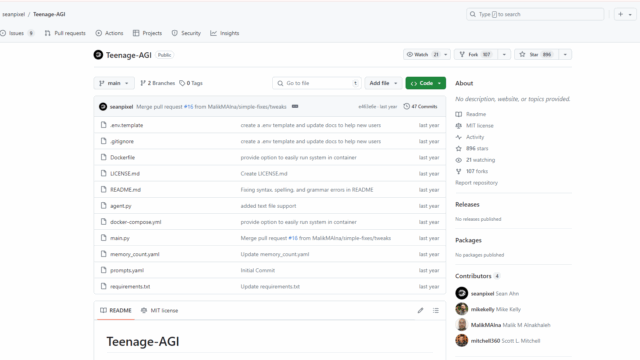Viewport: 640px width, 360px height.
Task: Click the seanpixel owner breadcrumb link
Action: click(x=13, y=14)
